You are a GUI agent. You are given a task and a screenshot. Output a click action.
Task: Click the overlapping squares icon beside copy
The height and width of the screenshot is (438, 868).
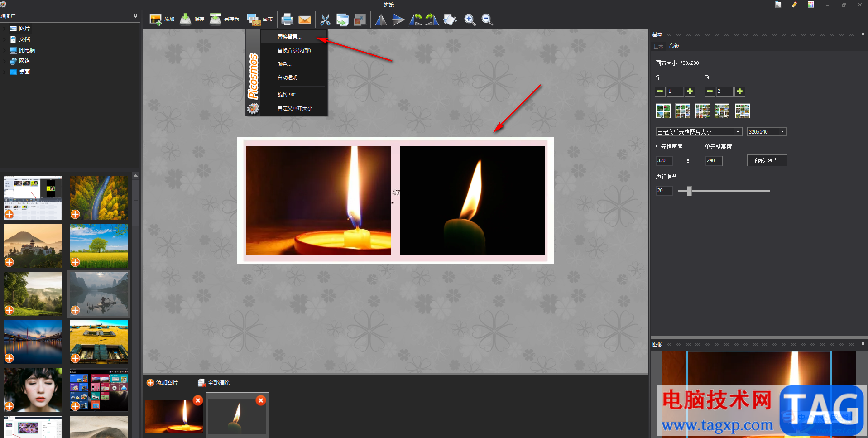click(x=360, y=19)
